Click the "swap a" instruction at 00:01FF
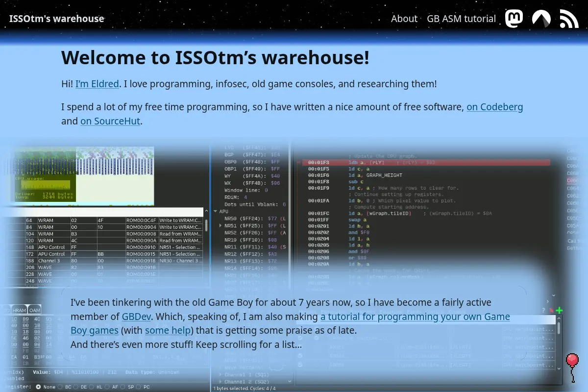 coord(357,220)
